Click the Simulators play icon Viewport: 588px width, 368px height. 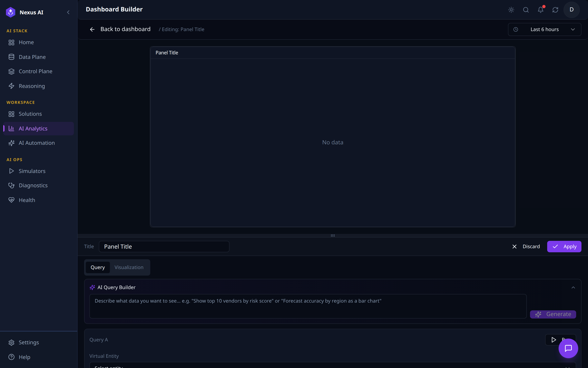pos(11,171)
